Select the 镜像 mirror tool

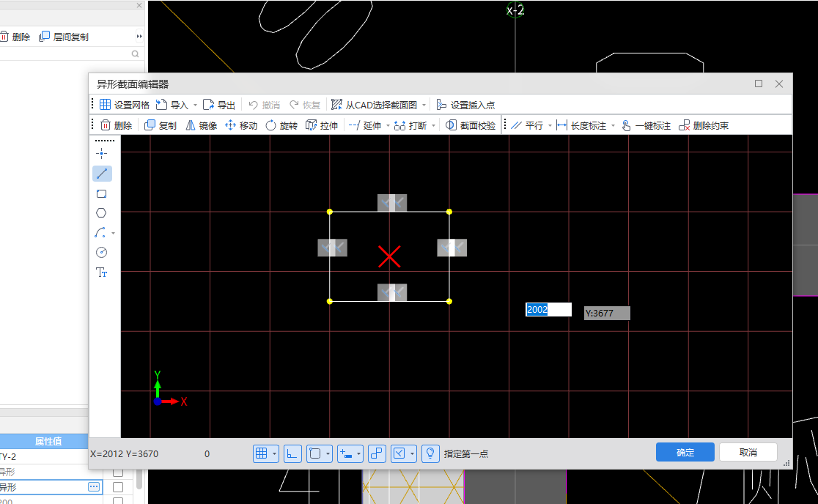click(x=201, y=125)
